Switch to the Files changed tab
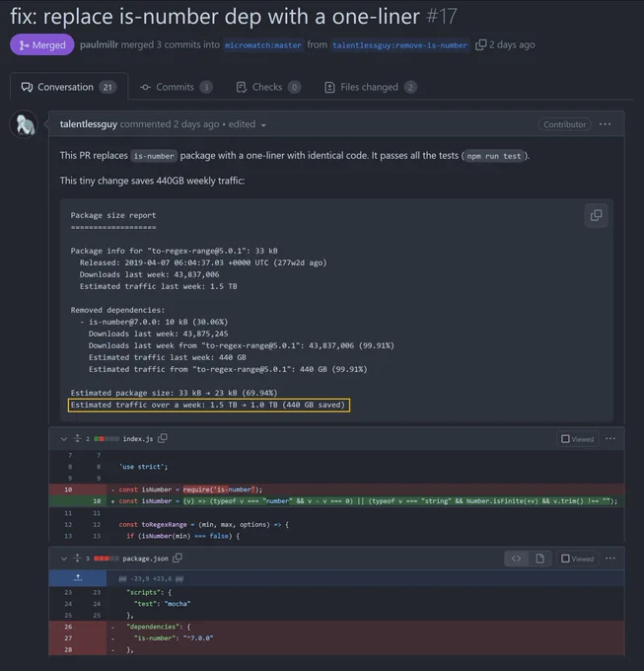This screenshot has height=671, width=644. pyautogui.click(x=370, y=87)
